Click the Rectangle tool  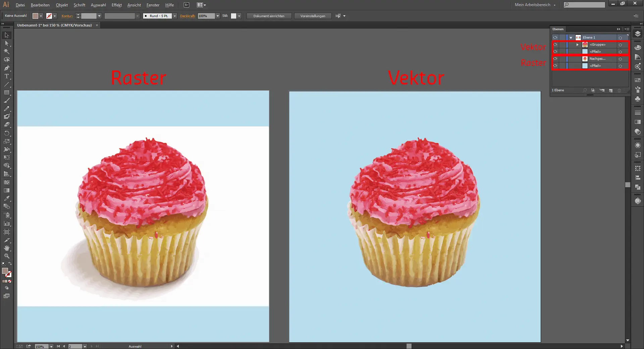click(x=6, y=92)
